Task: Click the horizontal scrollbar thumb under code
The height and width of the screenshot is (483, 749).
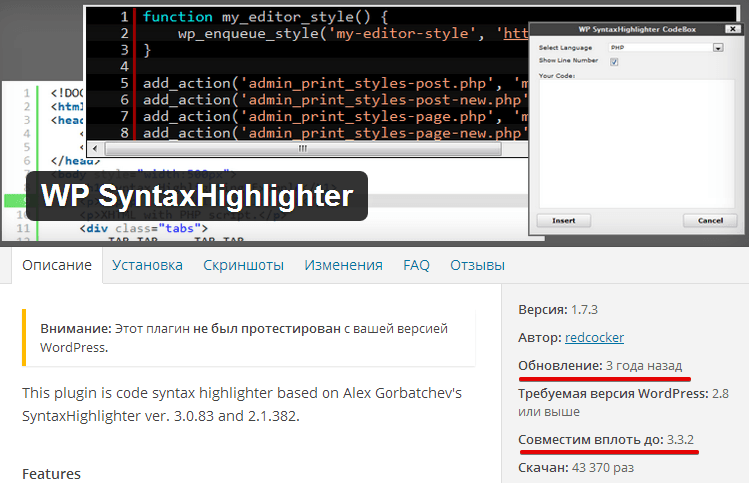Action: 303,149
